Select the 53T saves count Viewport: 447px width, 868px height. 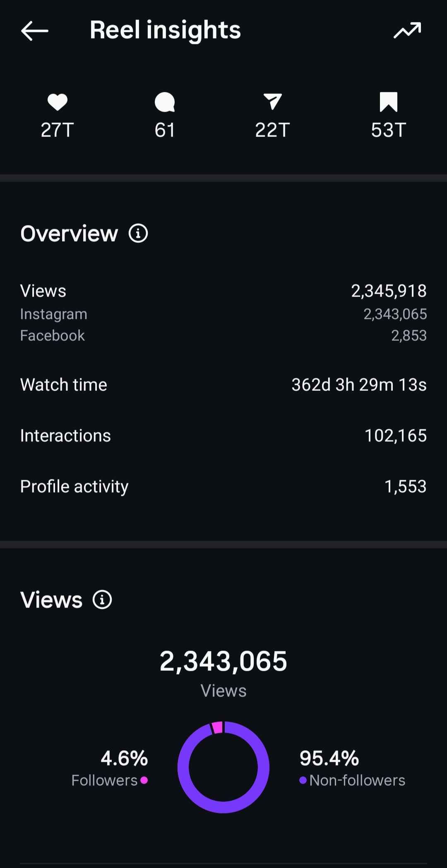389,130
